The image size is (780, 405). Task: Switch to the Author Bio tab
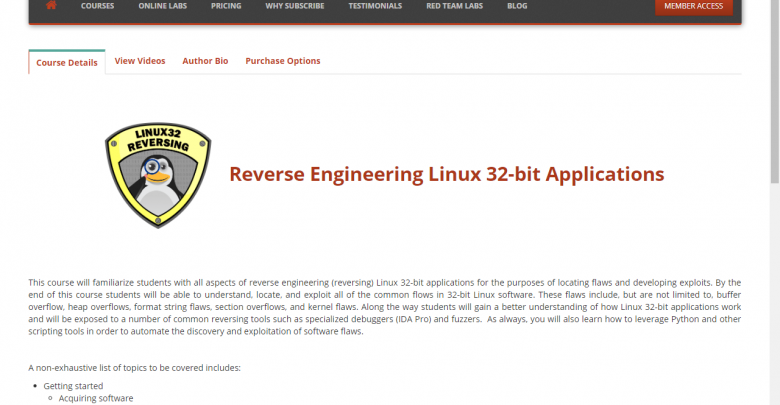[x=205, y=61]
